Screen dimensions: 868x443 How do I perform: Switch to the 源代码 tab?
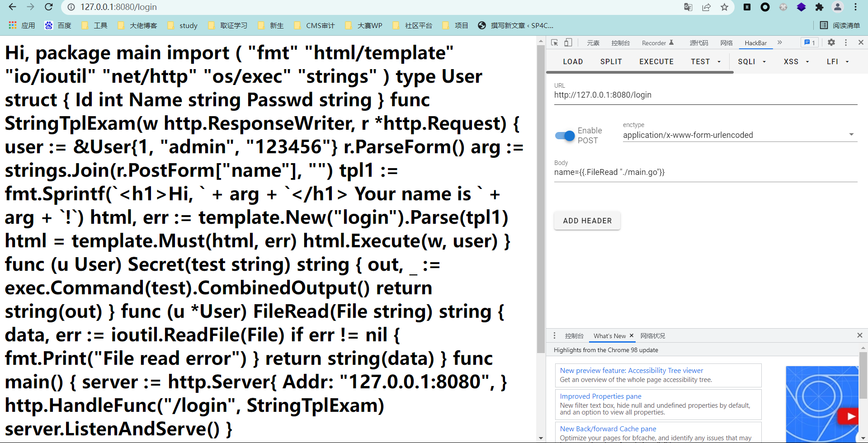tap(698, 43)
